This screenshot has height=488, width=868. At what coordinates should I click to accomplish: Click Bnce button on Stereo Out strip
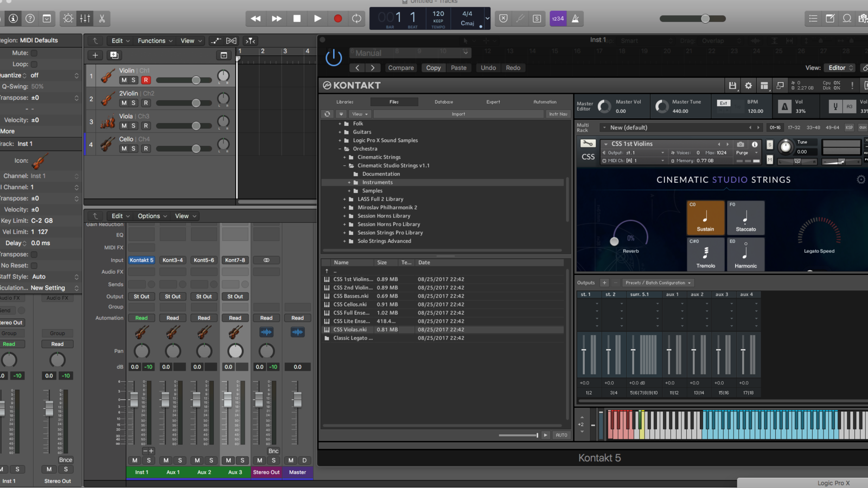pyautogui.click(x=273, y=451)
